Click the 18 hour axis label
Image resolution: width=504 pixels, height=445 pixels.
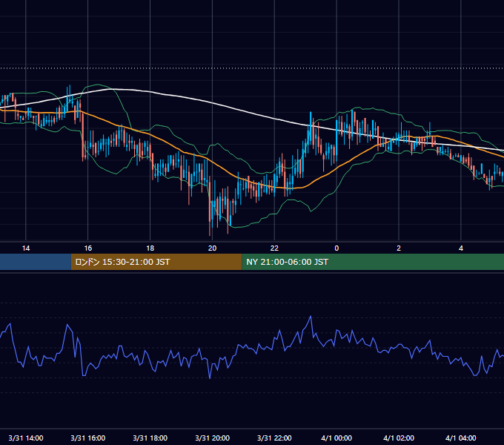[x=150, y=248]
